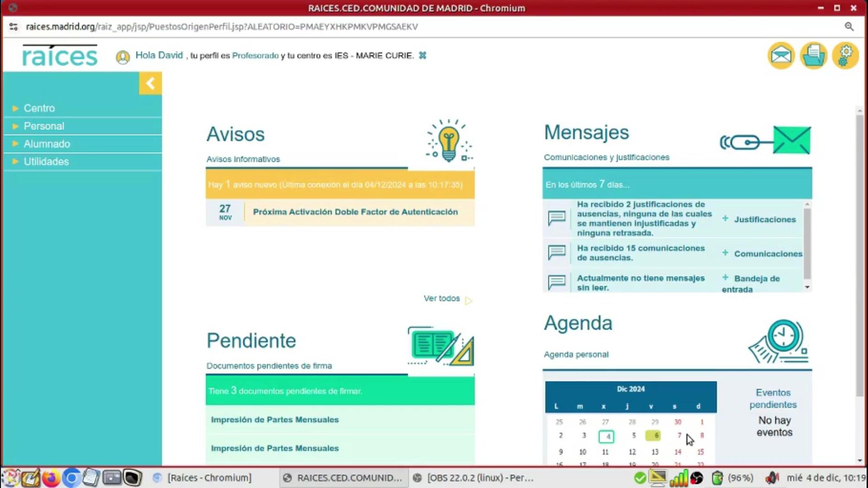
Task: Click the zoom magnifier in address bar
Action: point(849,27)
